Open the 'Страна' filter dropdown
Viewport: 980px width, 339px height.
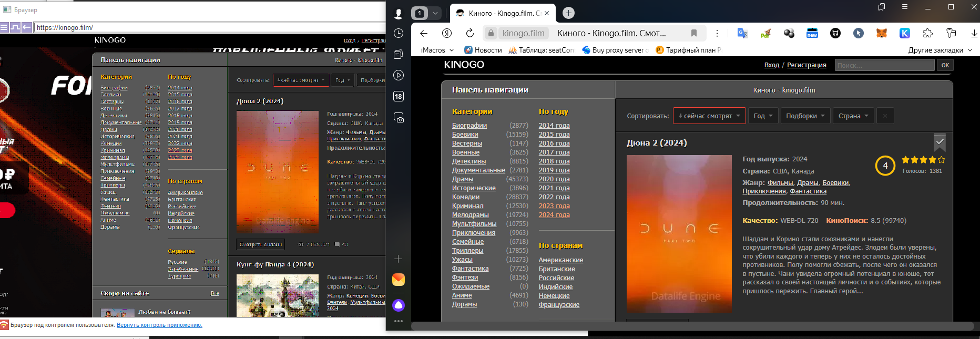(853, 116)
